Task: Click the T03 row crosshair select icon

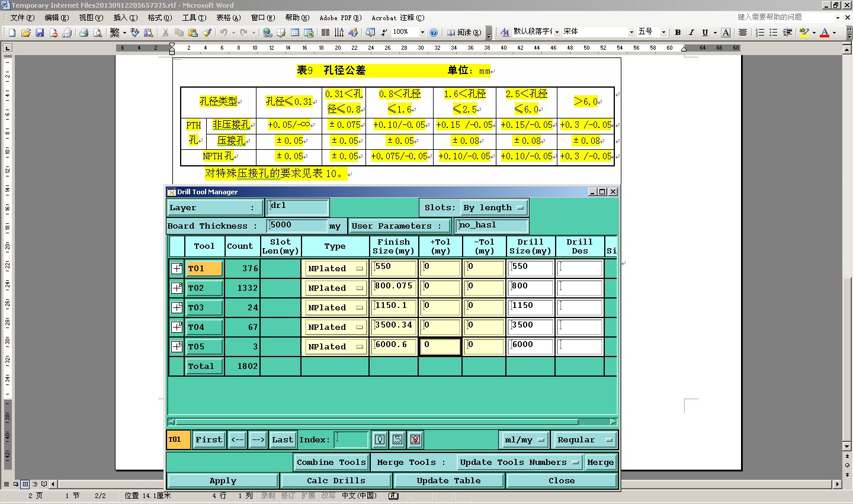Action: coord(177,307)
